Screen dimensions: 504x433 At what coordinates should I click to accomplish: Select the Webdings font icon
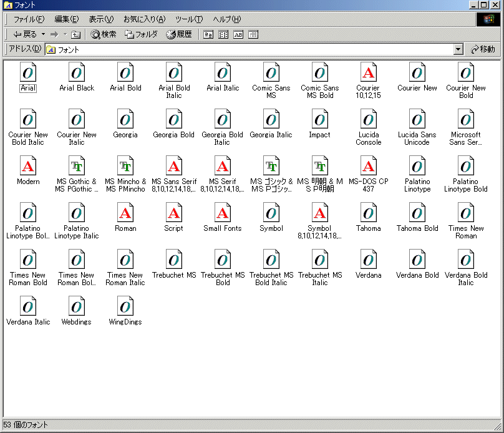coord(77,306)
